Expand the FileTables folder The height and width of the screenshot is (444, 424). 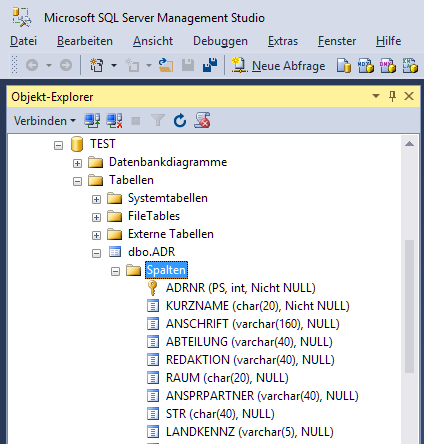pos(96,217)
